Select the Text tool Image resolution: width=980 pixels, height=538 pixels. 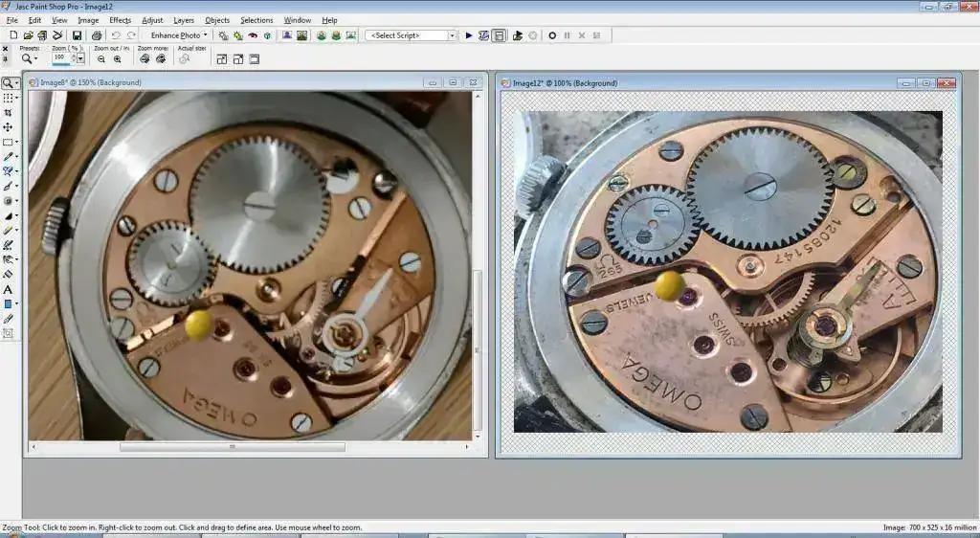(9, 289)
